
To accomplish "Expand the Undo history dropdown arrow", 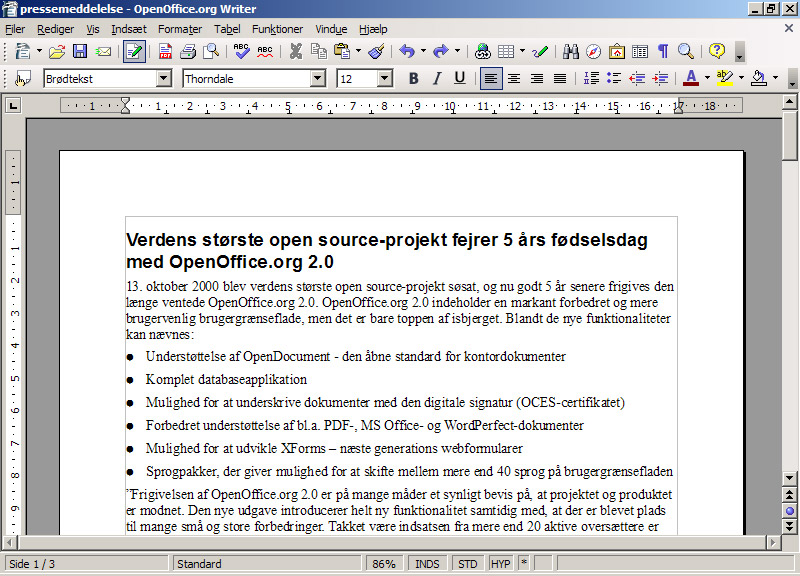I will (x=423, y=52).
